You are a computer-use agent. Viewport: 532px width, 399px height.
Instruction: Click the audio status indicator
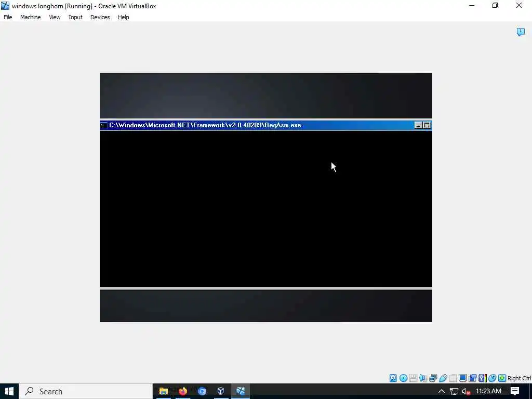423,378
